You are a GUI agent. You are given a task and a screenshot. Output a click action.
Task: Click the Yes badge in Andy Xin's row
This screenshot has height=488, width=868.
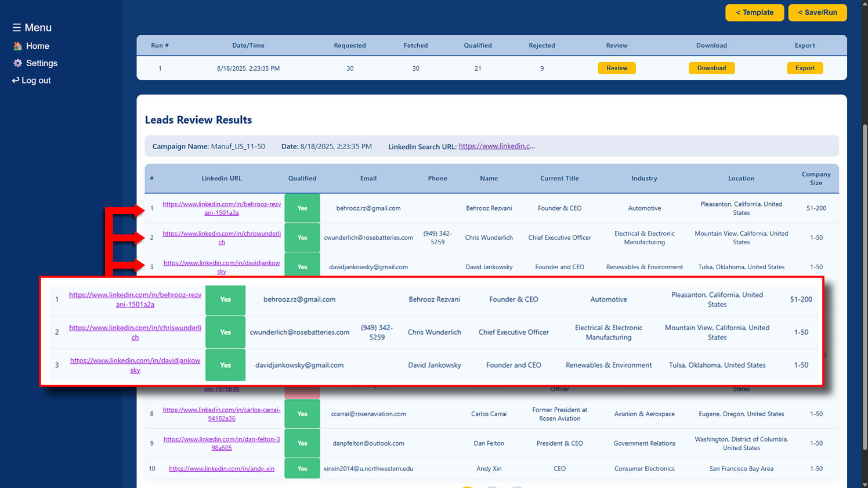302,469
